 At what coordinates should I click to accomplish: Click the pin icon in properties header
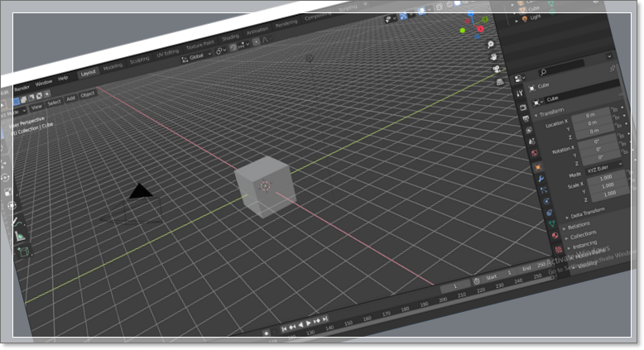click(612, 68)
